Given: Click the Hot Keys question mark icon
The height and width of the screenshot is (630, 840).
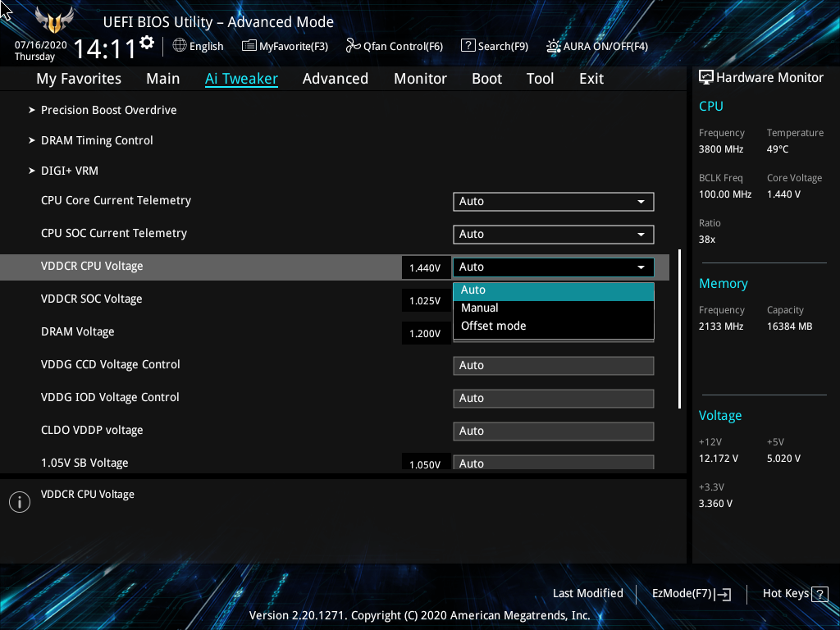Looking at the screenshot, I should [819, 594].
